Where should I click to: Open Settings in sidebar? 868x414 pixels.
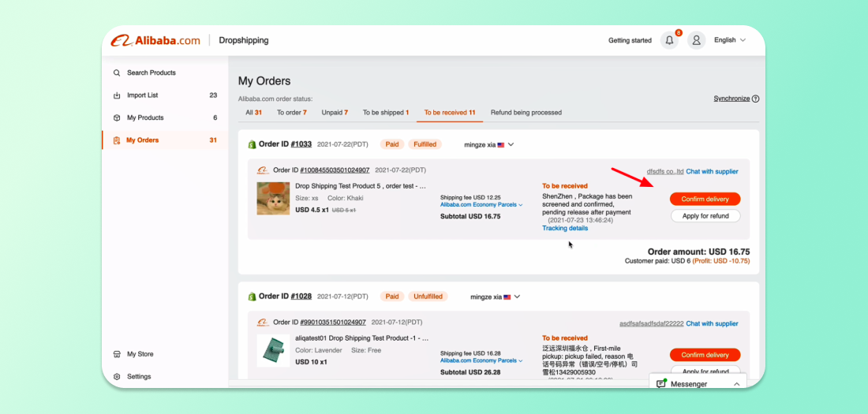164,376
